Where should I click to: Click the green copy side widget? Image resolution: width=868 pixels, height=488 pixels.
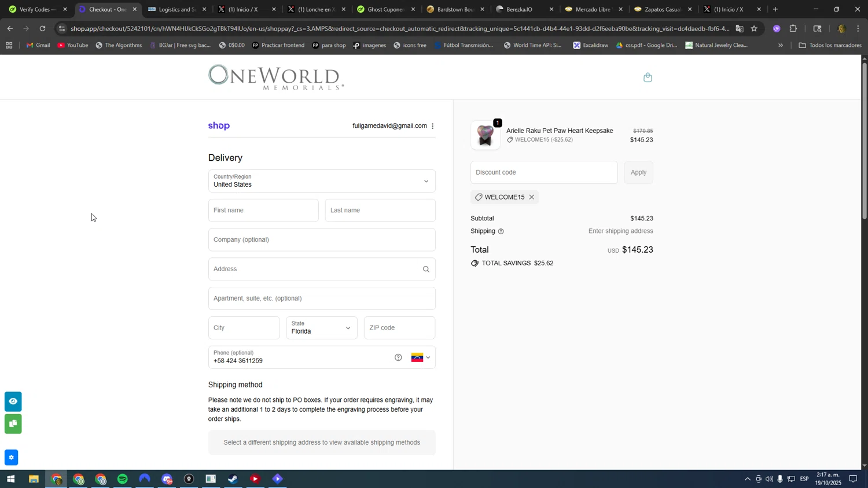coord(13,424)
